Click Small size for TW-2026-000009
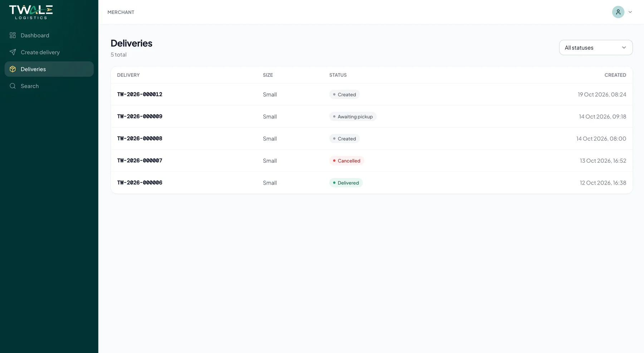 [x=270, y=117]
